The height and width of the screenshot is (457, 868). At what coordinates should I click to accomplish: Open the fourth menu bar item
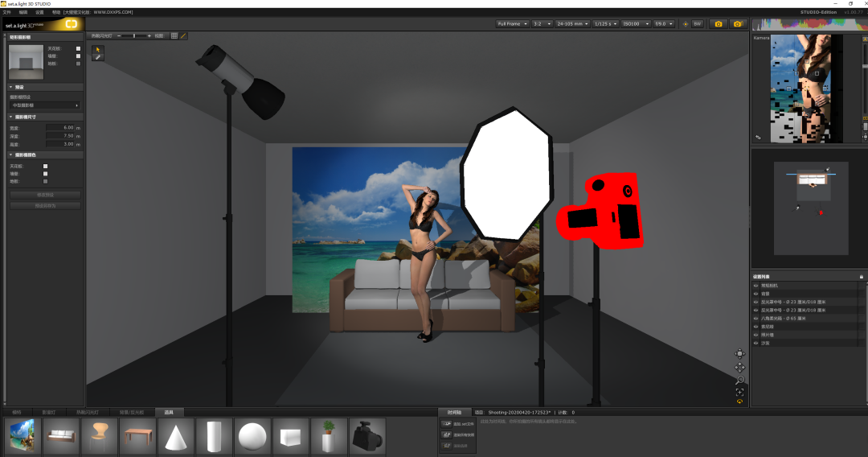[56, 12]
